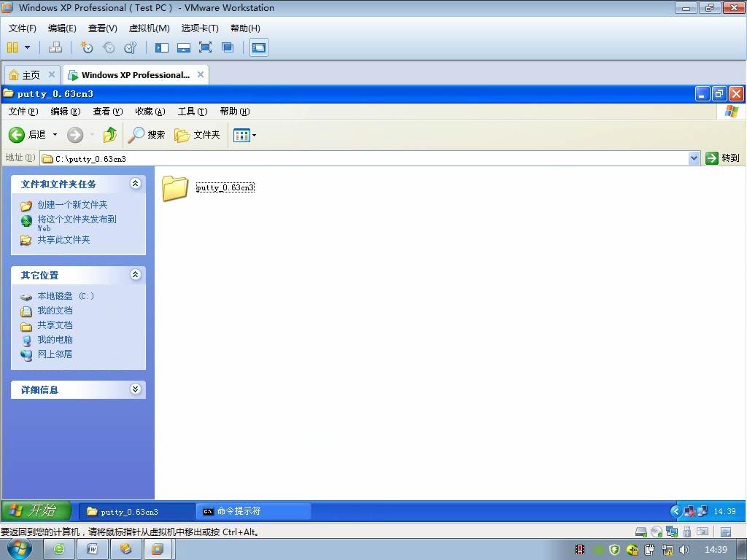
Task: Click the XP 开始 start button
Action: point(36,510)
